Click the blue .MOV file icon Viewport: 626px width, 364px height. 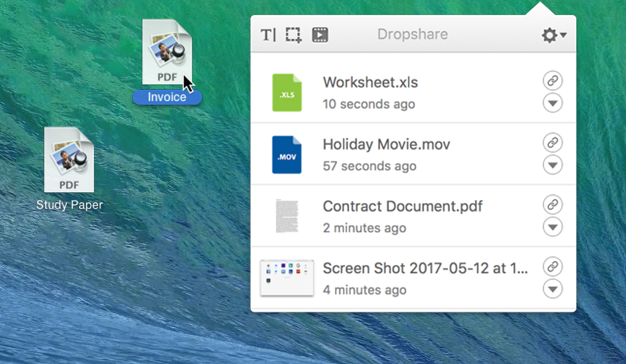tap(286, 155)
